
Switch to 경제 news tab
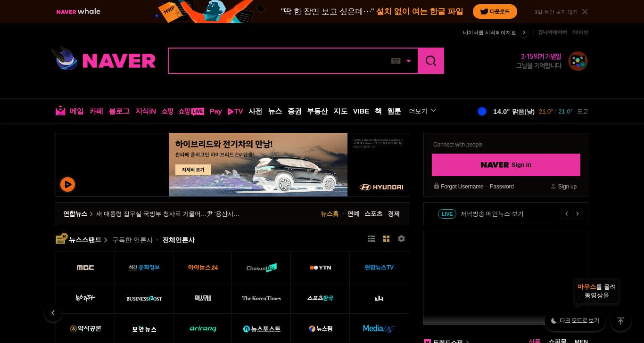(x=394, y=214)
